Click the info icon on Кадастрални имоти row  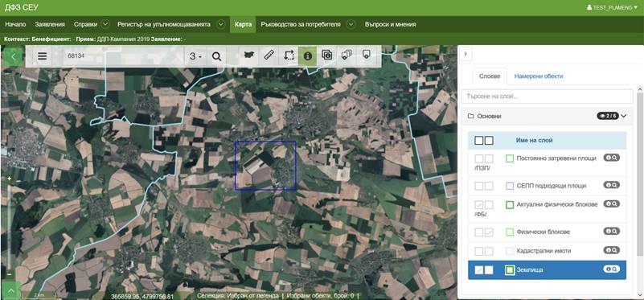(x=608, y=250)
